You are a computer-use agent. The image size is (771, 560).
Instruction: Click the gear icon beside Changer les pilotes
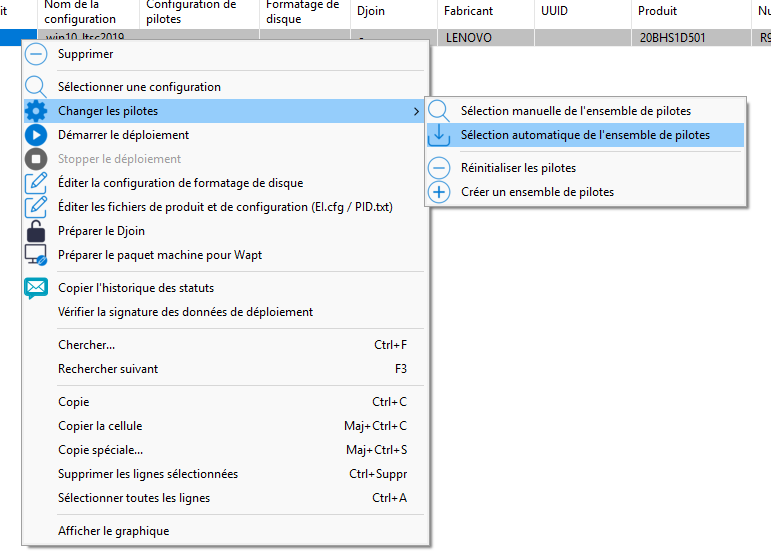tap(36, 111)
